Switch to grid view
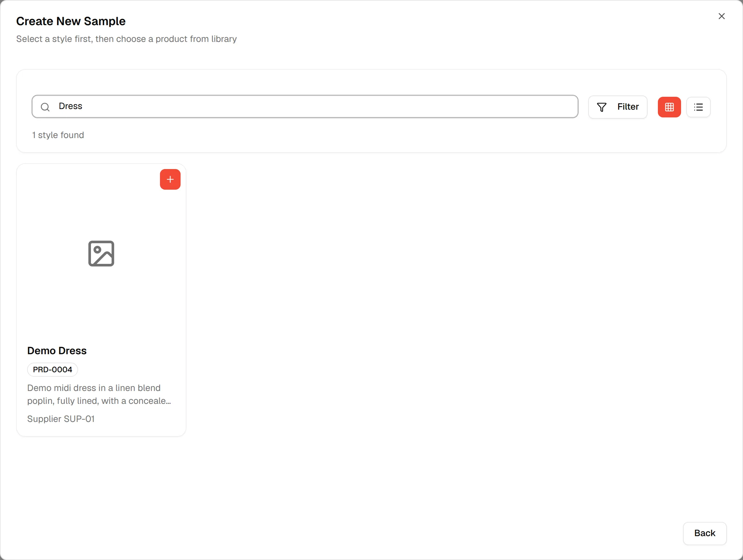The width and height of the screenshot is (743, 560). click(669, 107)
